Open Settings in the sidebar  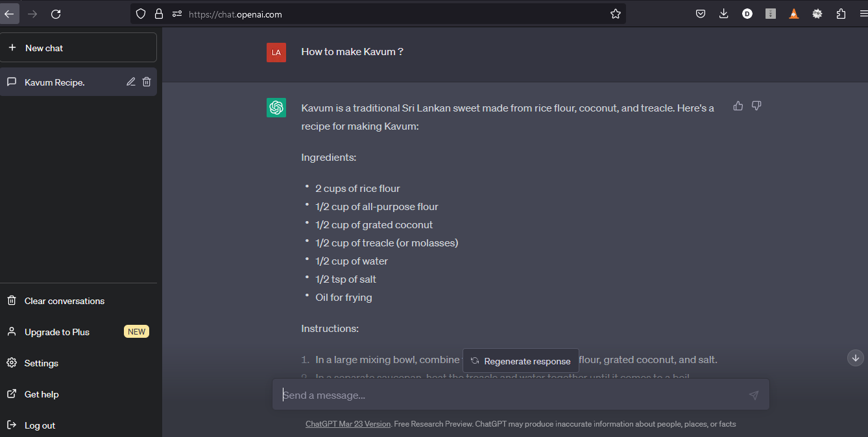pyautogui.click(x=78, y=363)
